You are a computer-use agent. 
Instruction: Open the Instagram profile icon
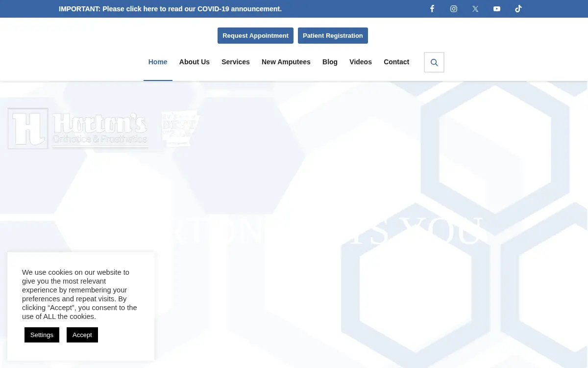[454, 9]
